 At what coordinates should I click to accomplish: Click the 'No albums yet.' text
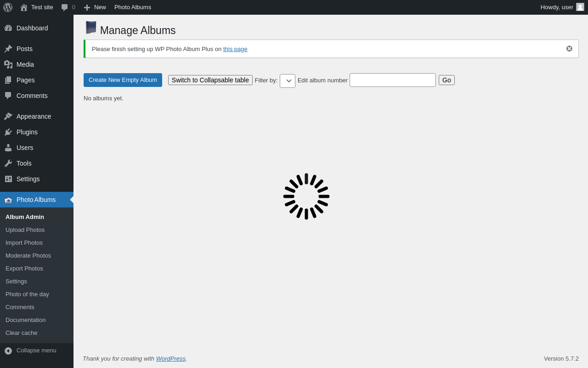coord(103,98)
